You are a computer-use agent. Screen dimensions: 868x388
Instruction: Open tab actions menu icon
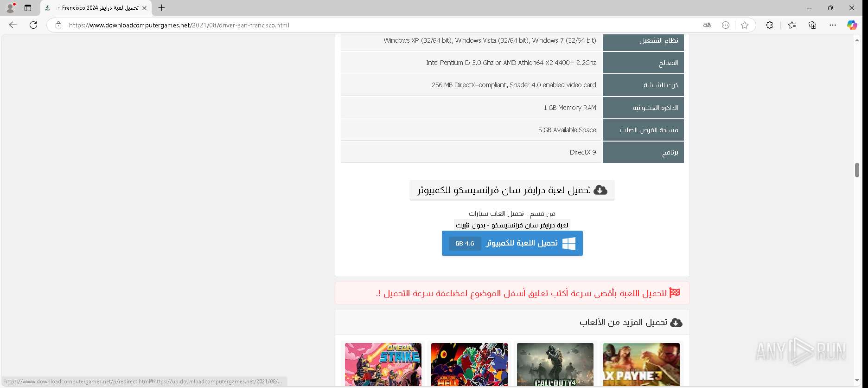28,8
